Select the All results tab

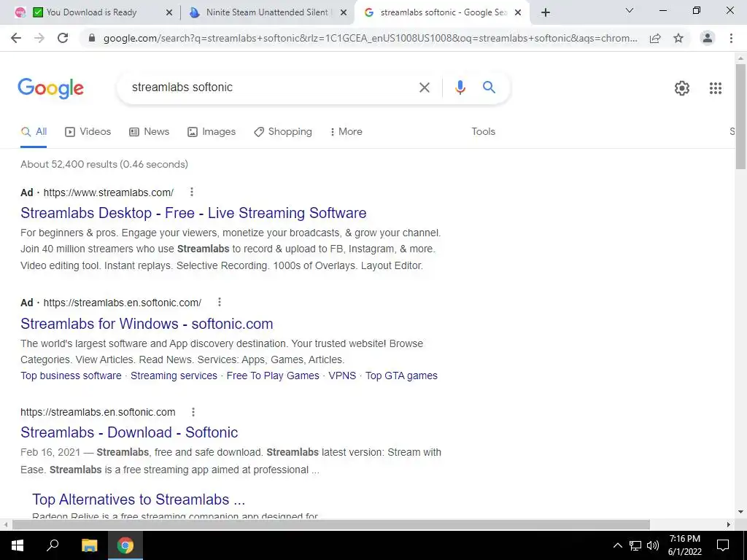point(34,131)
